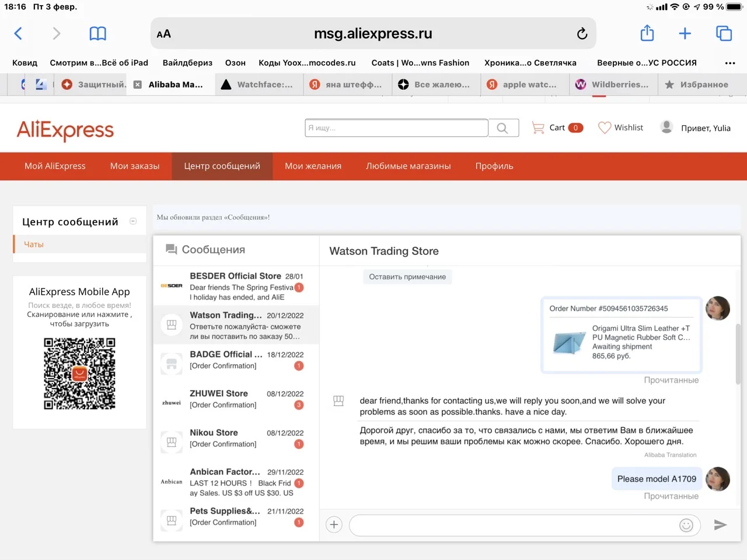Tap the AliExpress app QR code

[x=79, y=374]
